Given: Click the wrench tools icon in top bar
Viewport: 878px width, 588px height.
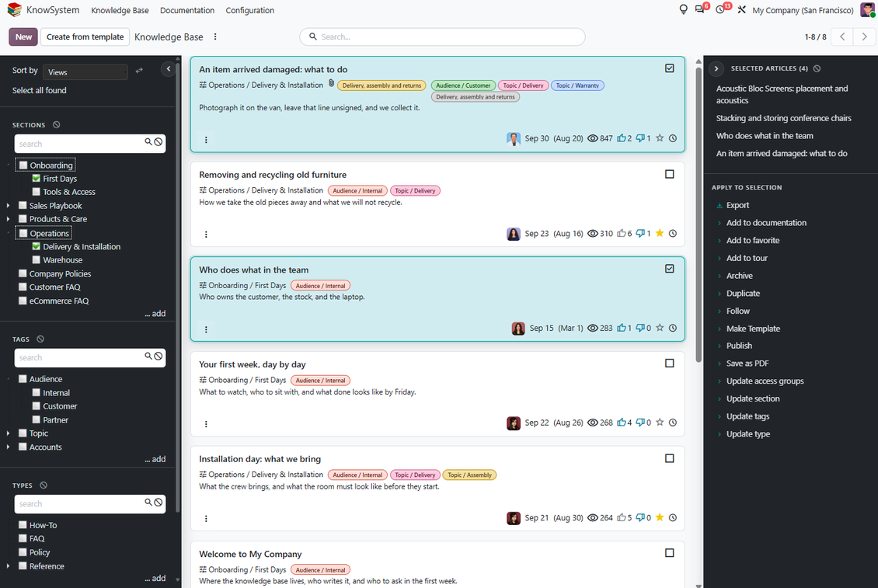Looking at the screenshot, I should (x=741, y=9).
